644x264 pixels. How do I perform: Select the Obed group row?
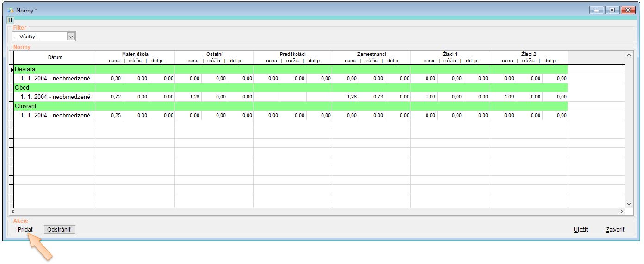click(x=22, y=88)
